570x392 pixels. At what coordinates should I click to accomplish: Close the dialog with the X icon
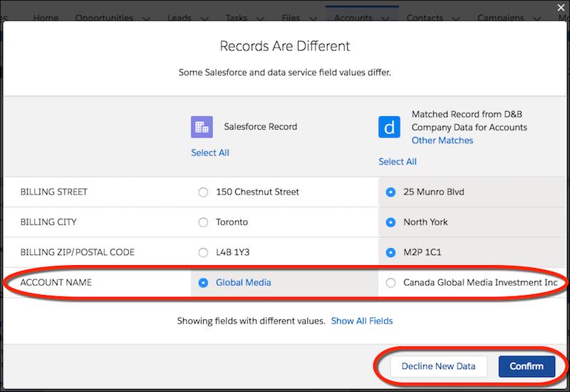coord(561,8)
